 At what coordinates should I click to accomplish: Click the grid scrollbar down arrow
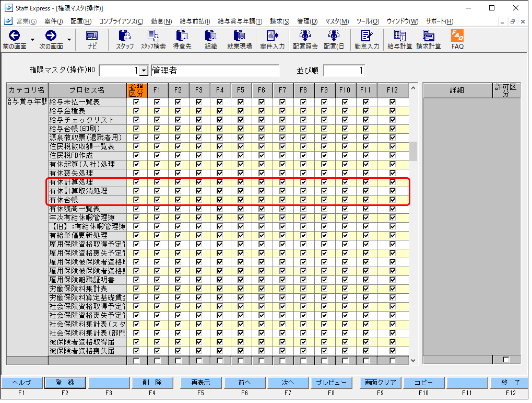point(413,361)
